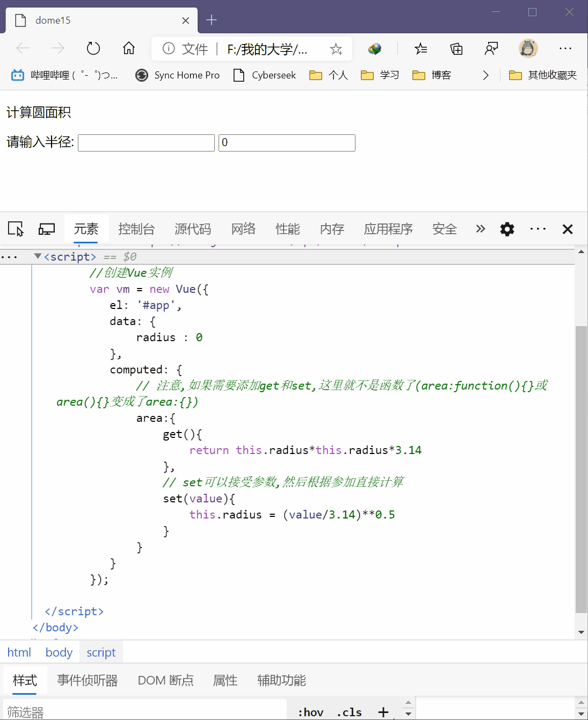
Task: Select the closing /body tag
Action: [x=55, y=628]
